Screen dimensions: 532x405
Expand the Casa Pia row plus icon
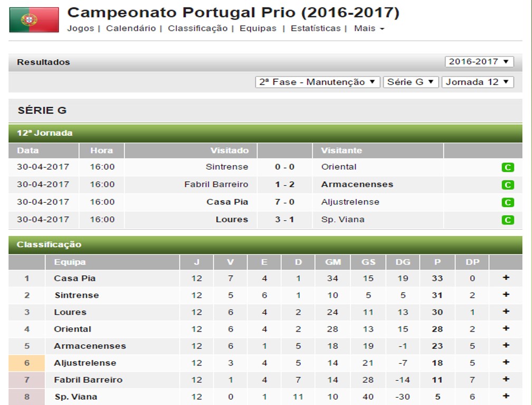pos(506,278)
